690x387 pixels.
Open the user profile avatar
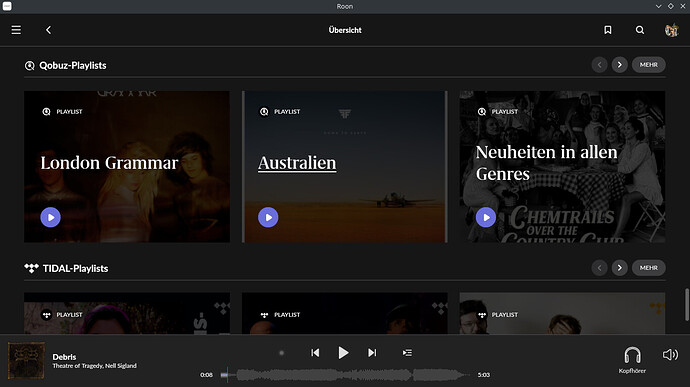pyautogui.click(x=672, y=30)
